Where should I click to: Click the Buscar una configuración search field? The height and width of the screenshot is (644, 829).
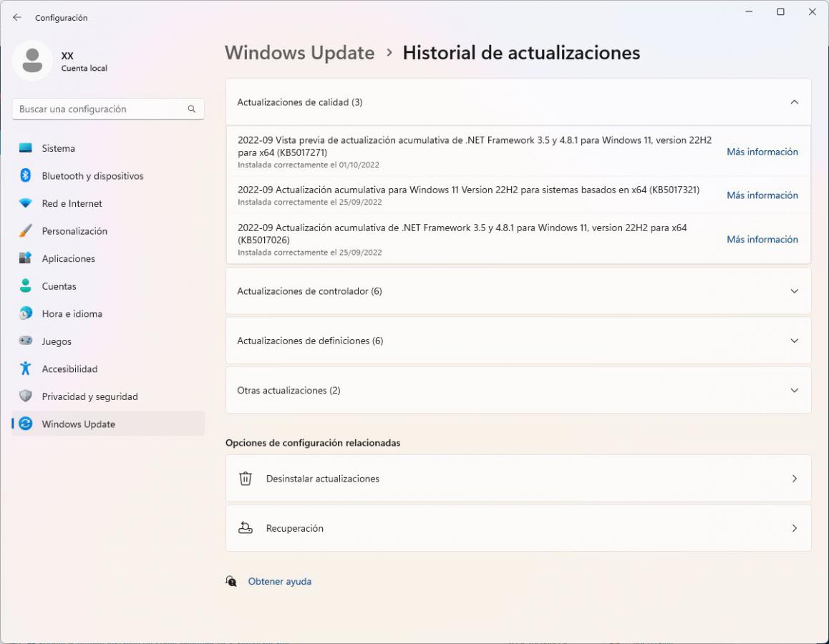102,109
